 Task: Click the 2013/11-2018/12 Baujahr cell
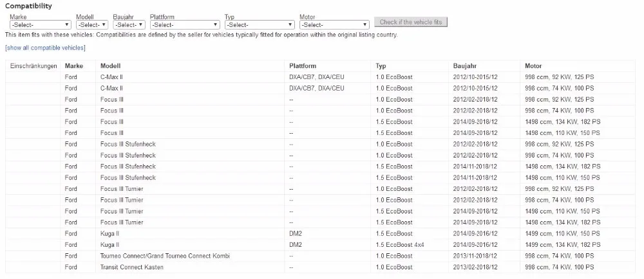475,256
